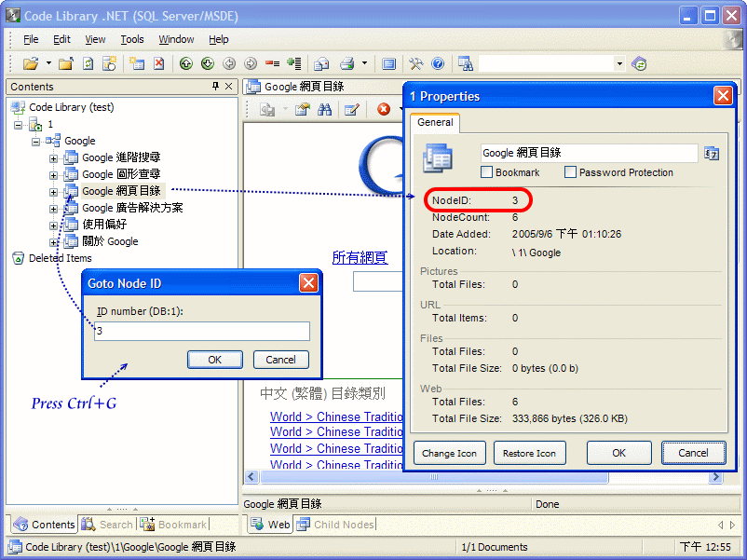The width and height of the screenshot is (747, 560).
Task: Close the Contents panel
Action: 229,86
